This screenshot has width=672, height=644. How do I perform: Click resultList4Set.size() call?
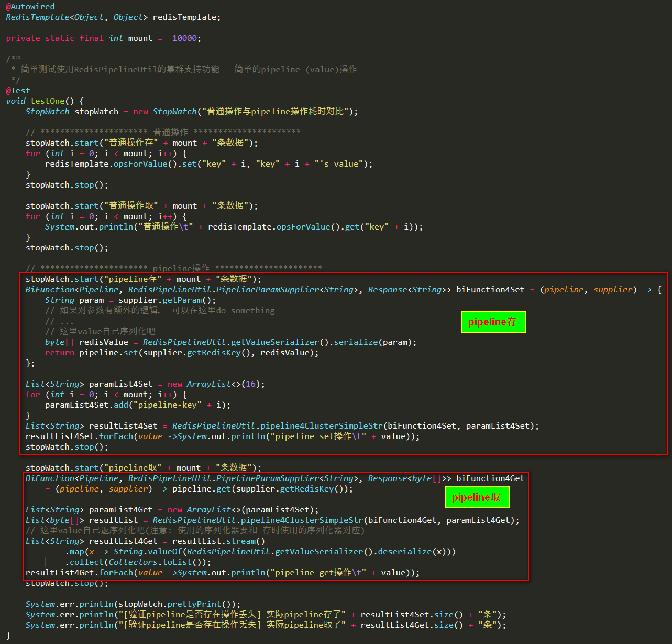tap(412, 615)
